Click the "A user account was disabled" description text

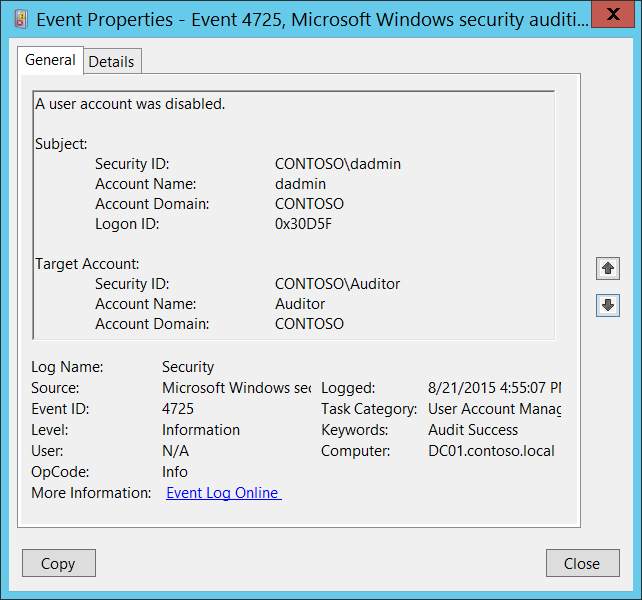pos(130,104)
